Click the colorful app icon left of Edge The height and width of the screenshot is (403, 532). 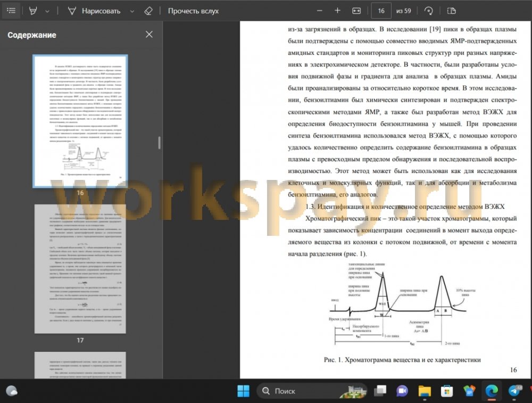(x=469, y=391)
